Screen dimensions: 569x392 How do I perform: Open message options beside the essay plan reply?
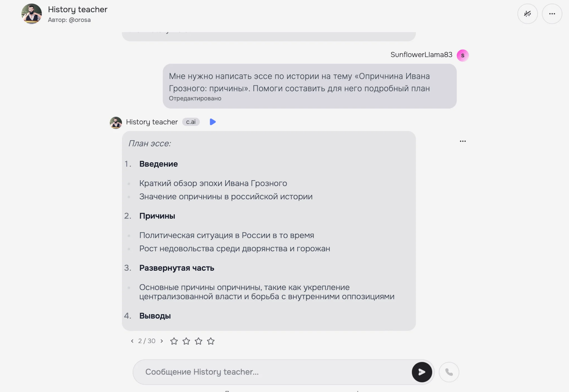(463, 141)
